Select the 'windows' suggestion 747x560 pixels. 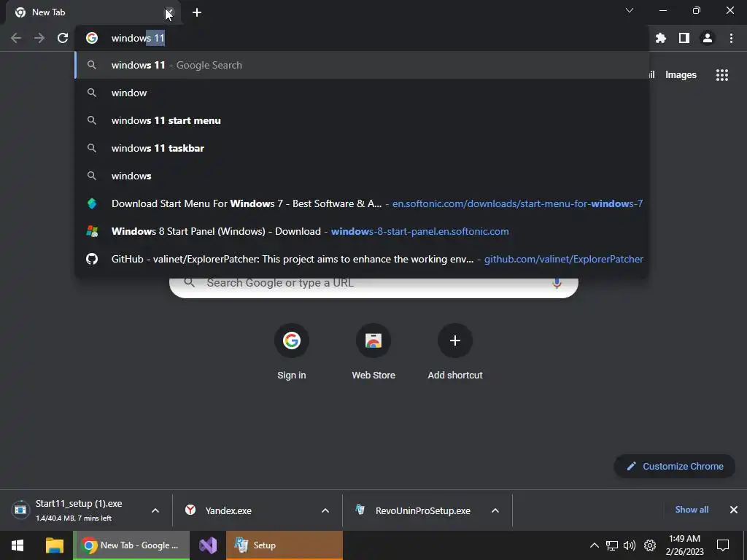(x=362, y=176)
